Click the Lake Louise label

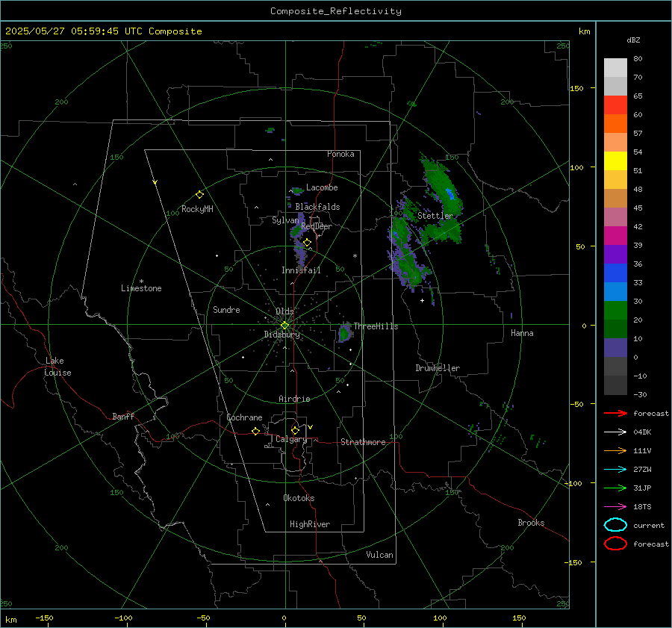click(57, 367)
